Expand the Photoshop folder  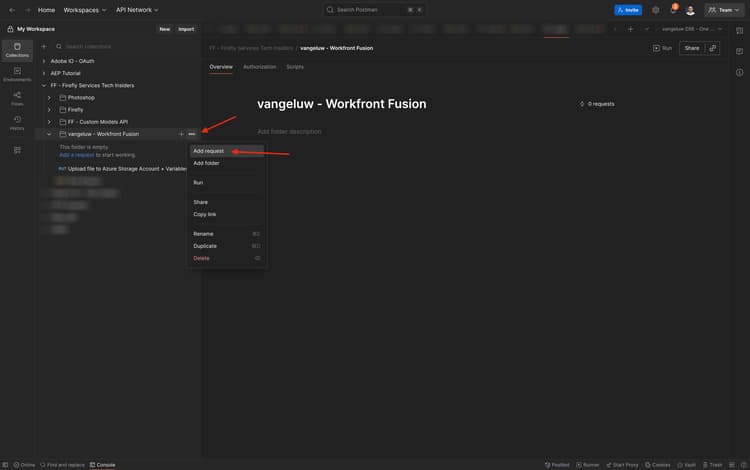pos(49,98)
